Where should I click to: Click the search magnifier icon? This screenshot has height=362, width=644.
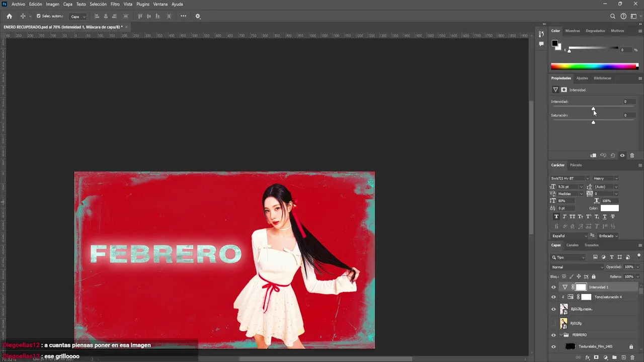[613, 16]
